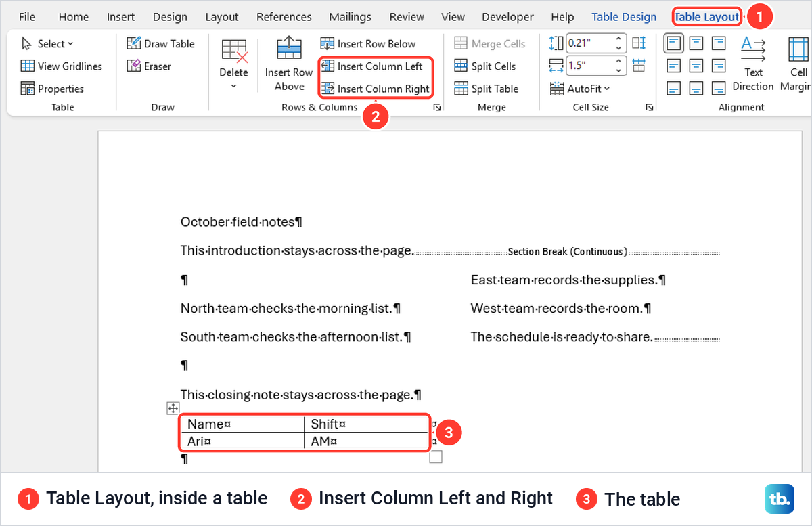
Task: Open the Select dropdown in Table group
Action: tap(47, 44)
